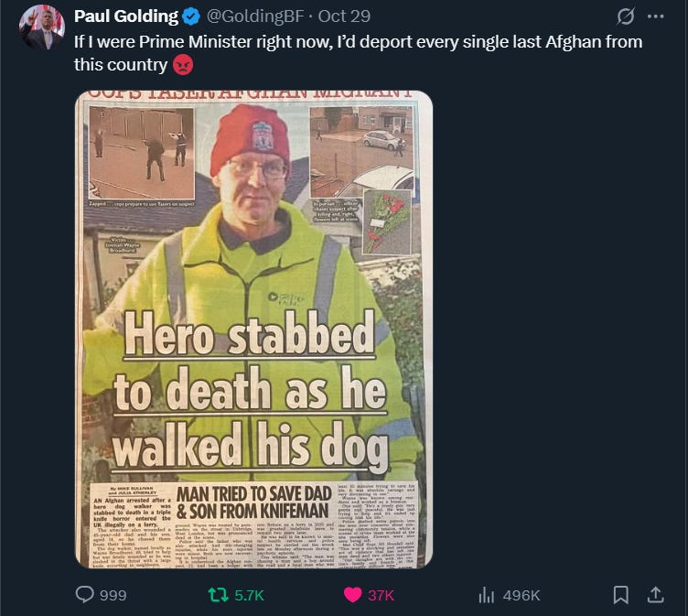
Task: Click the Grok explain icon beside ellipsis
Action: [x=625, y=16]
